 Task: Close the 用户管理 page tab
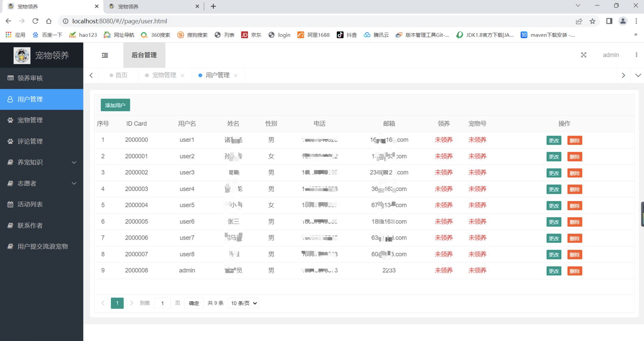pos(236,75)
